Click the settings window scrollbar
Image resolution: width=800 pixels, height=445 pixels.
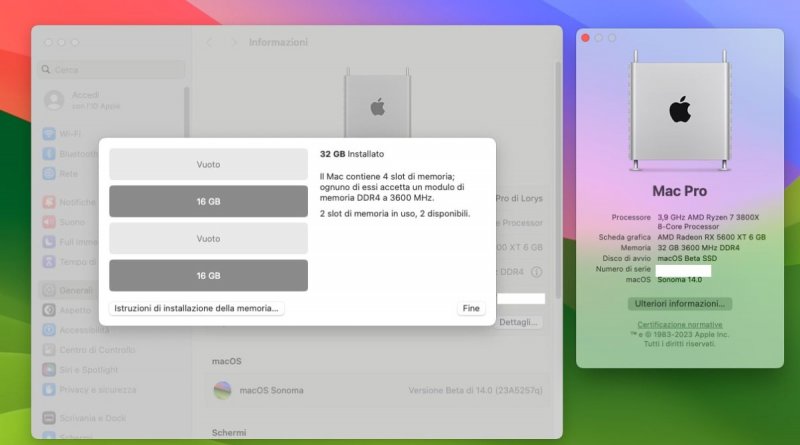pyautogui.click(x=558, y=180)
